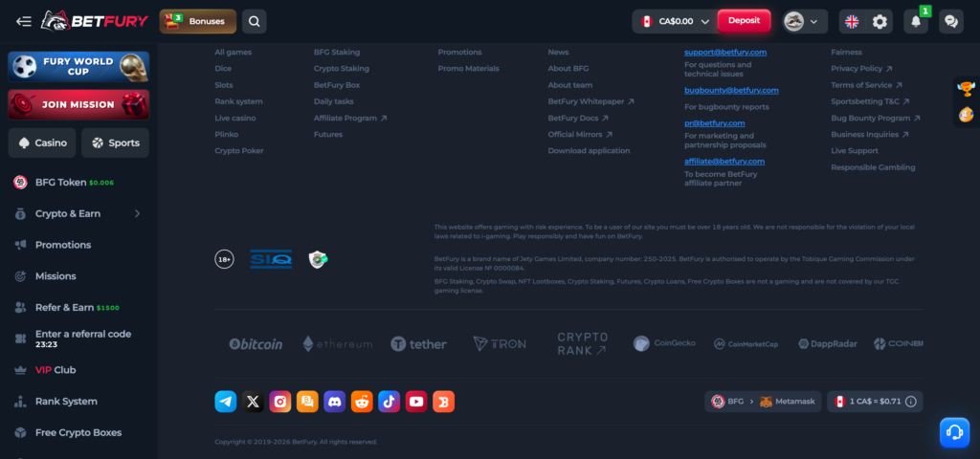980x459 pixels.
Task: Open Crypto Poker footer link
Action: click(238, 150)
